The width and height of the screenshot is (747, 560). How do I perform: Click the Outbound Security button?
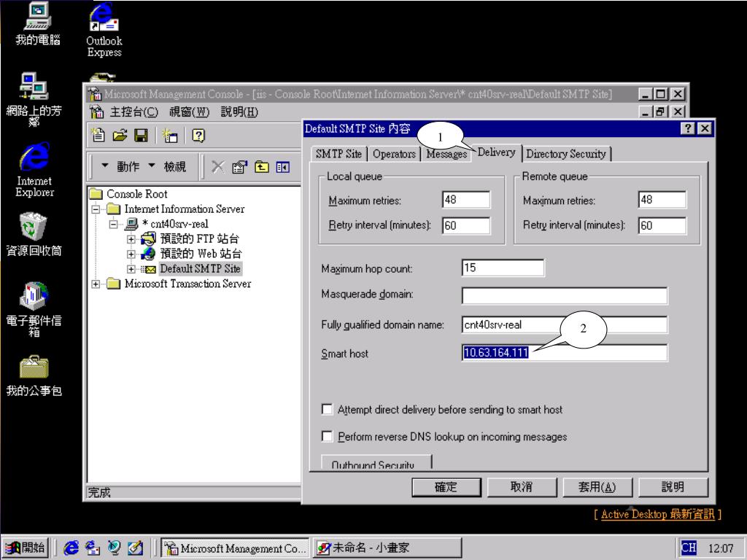(376, 462)
